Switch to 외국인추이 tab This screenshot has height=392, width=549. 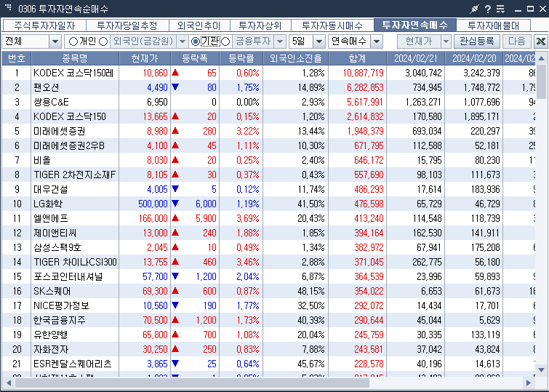coord(199,25)
